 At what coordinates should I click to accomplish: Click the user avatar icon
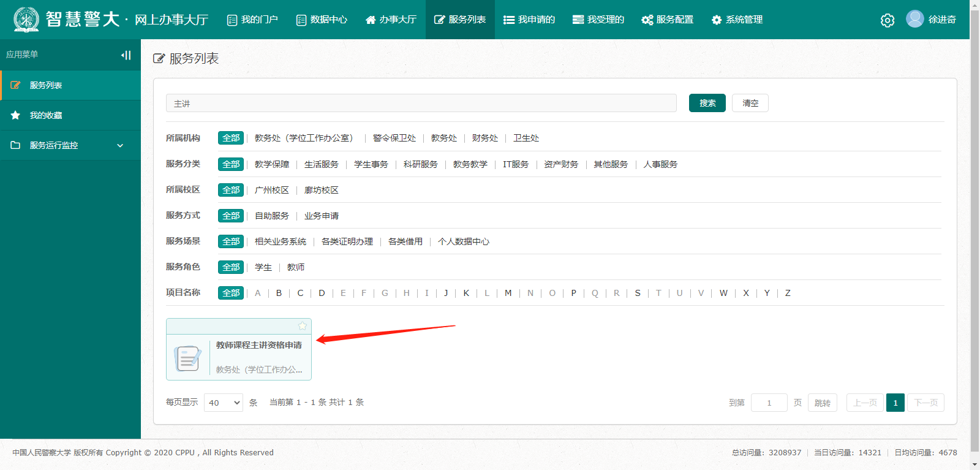(x=914, y=19)
